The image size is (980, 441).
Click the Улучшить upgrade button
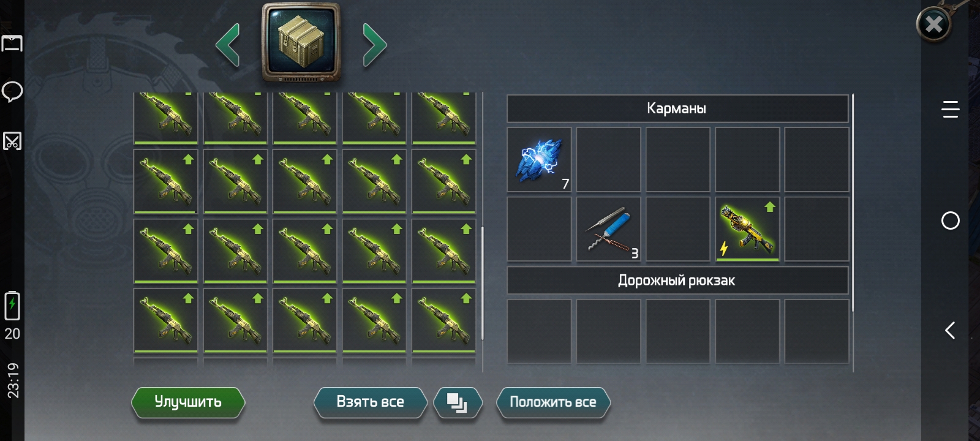[x=188, y=402]
